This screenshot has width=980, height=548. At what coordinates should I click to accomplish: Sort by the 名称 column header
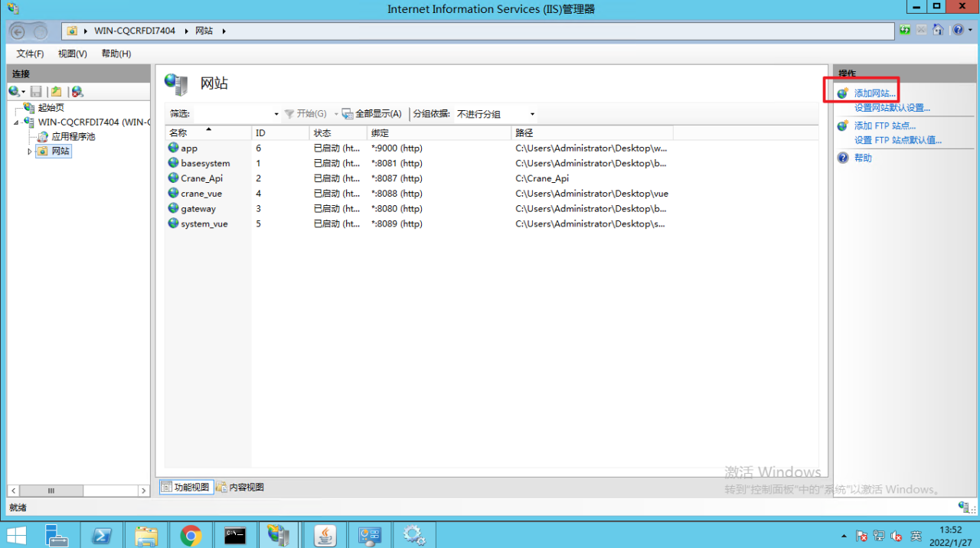pyautogui.click(x=208, y=133)
